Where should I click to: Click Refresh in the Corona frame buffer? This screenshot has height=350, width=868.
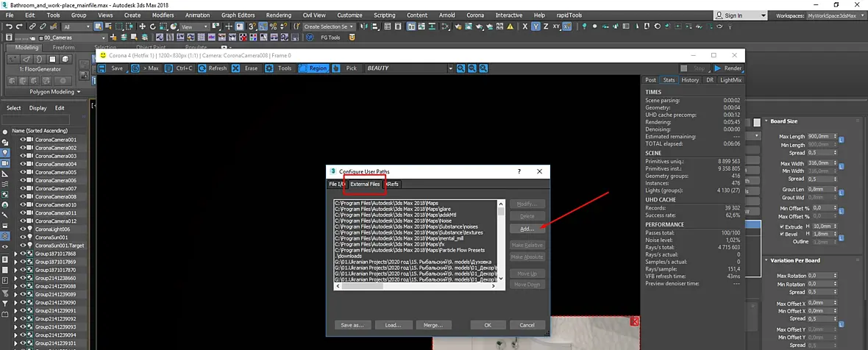(213, 68)
